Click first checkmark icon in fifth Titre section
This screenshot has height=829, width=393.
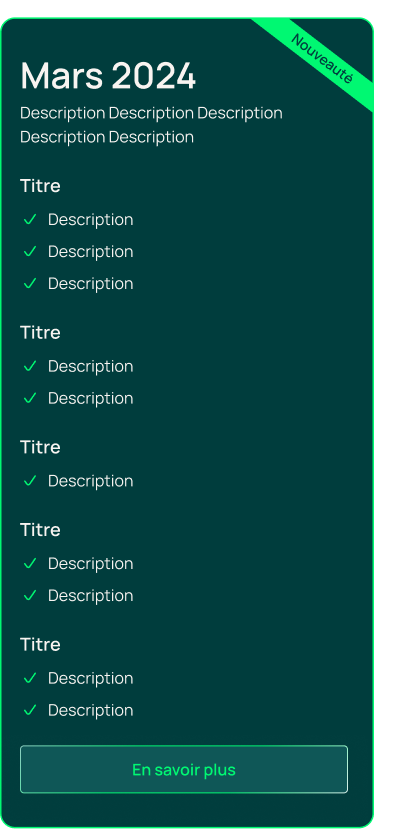coord(30,678)
